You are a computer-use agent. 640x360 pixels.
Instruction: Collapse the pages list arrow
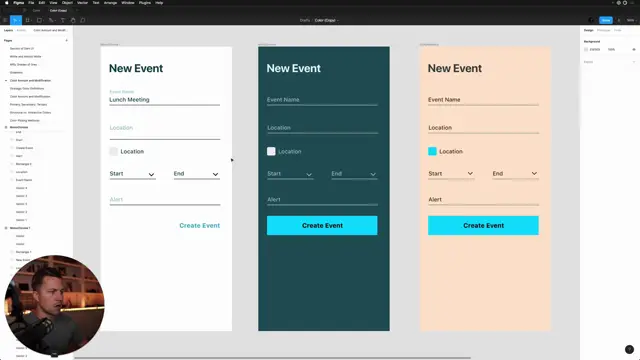(6, 80)
